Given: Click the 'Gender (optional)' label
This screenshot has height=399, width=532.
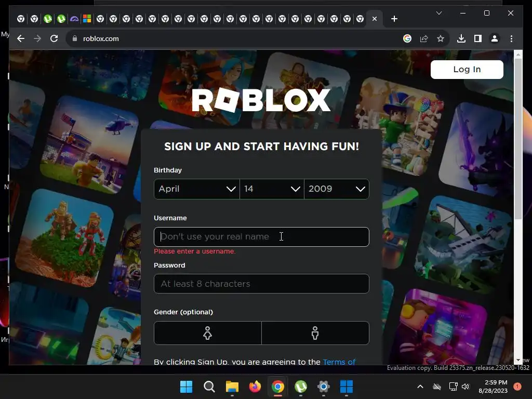Looking at the screenshot, I should coord(183,312).
